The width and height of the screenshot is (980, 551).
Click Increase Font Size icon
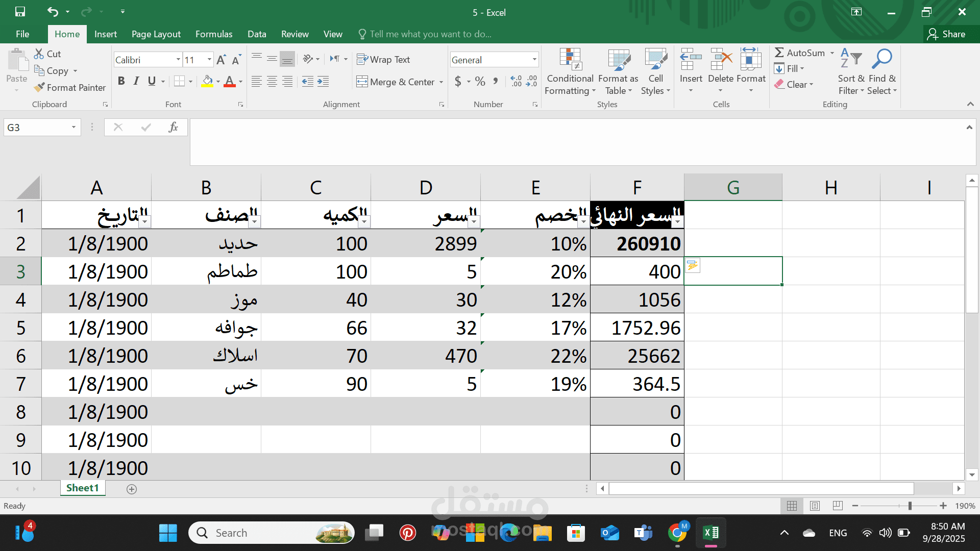221,60
